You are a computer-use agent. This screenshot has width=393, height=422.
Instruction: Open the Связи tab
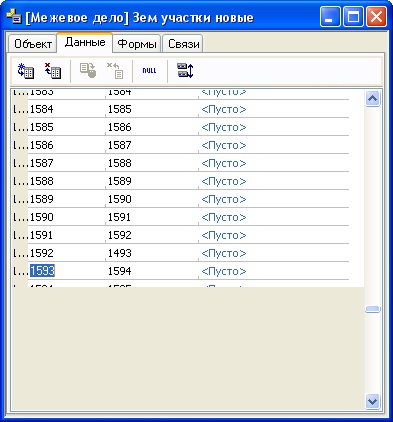(x=183, y=44)
